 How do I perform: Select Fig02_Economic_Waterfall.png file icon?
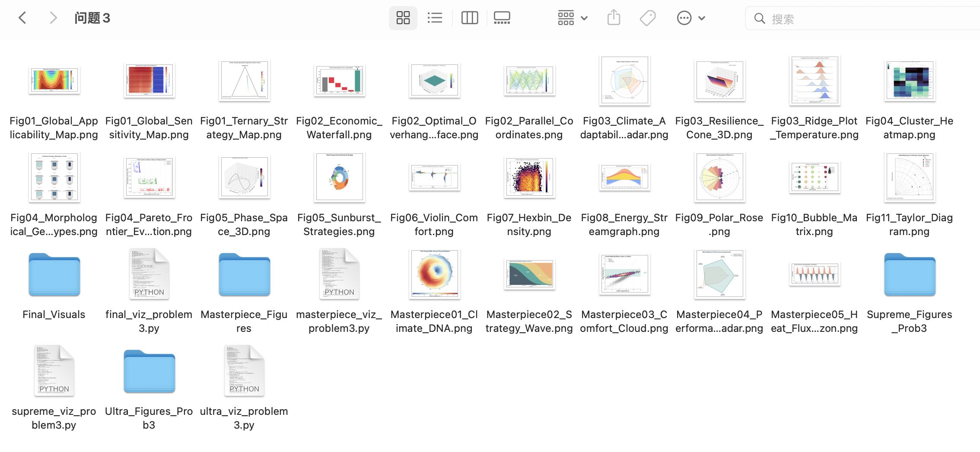click(x=339, y=80)
